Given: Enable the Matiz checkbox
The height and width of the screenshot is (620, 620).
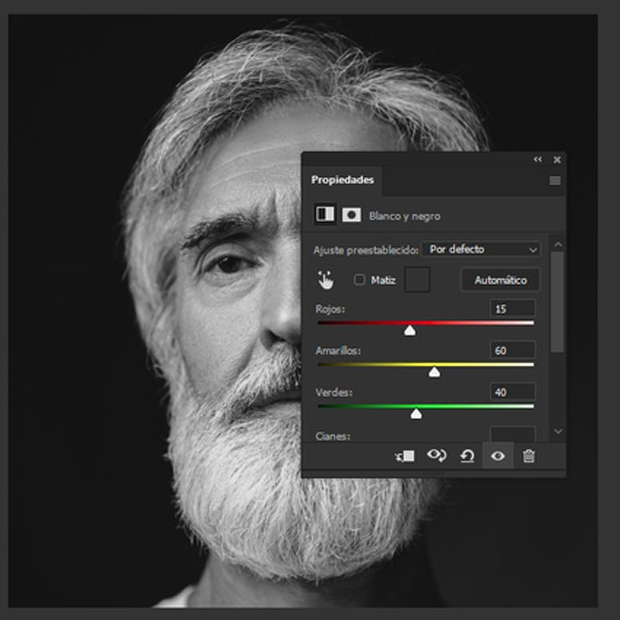Looking at the screenshot, I should click(359, 280).
